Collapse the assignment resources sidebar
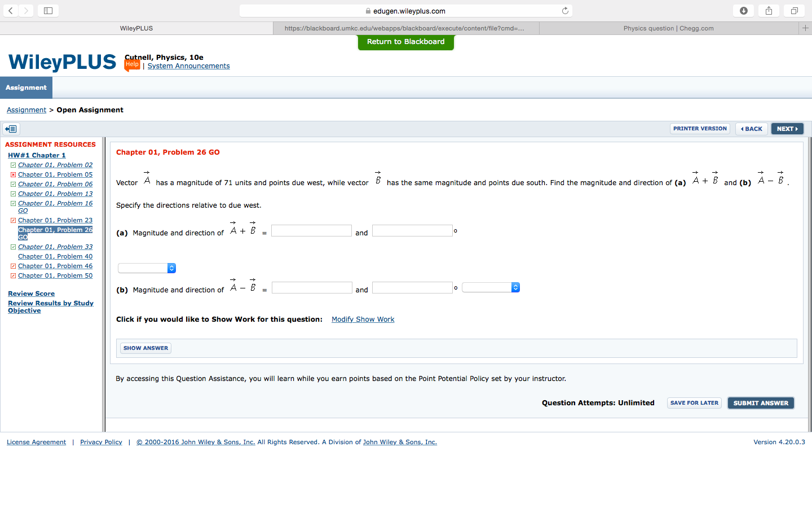812x508 pixels. click(10, 129)
